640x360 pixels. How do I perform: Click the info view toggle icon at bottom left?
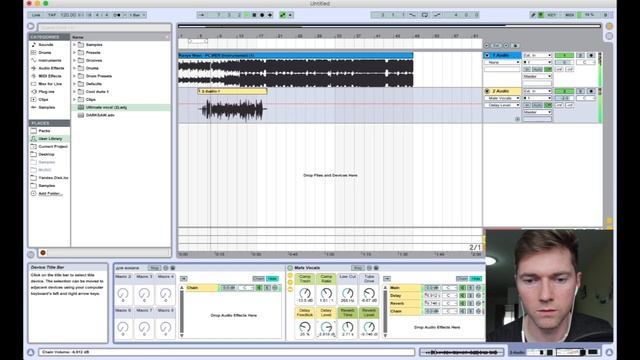(31, 352)
